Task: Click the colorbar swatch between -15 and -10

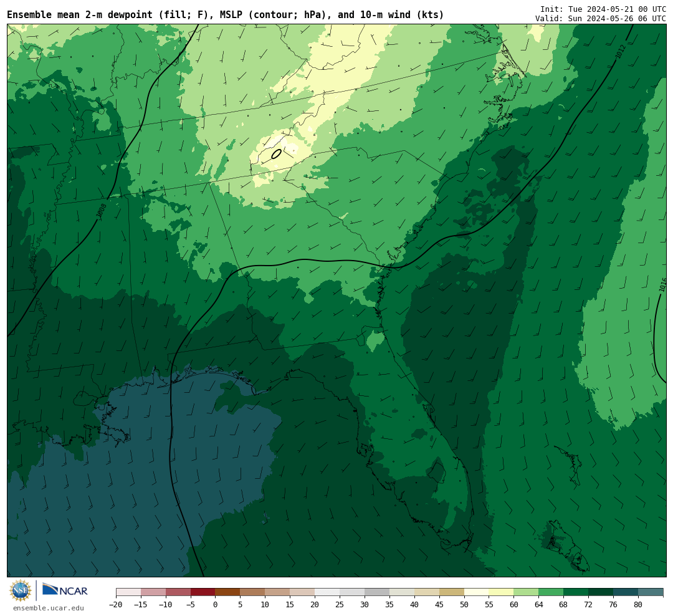Action: [153, 592]
